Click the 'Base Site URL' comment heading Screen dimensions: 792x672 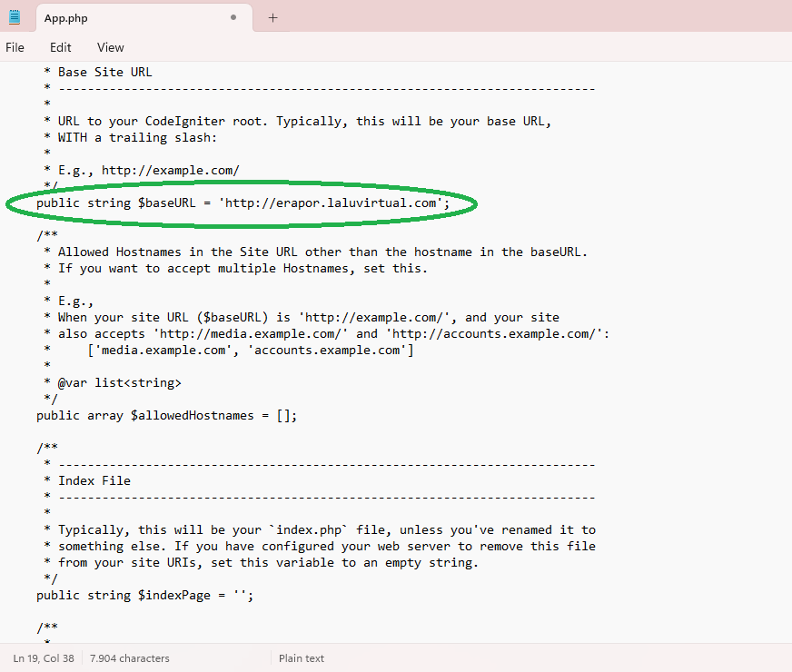coord(104,72)
